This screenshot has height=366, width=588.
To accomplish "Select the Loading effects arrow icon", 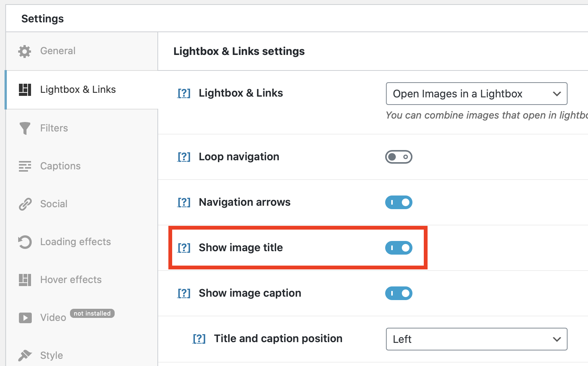I will click(25, 242).
